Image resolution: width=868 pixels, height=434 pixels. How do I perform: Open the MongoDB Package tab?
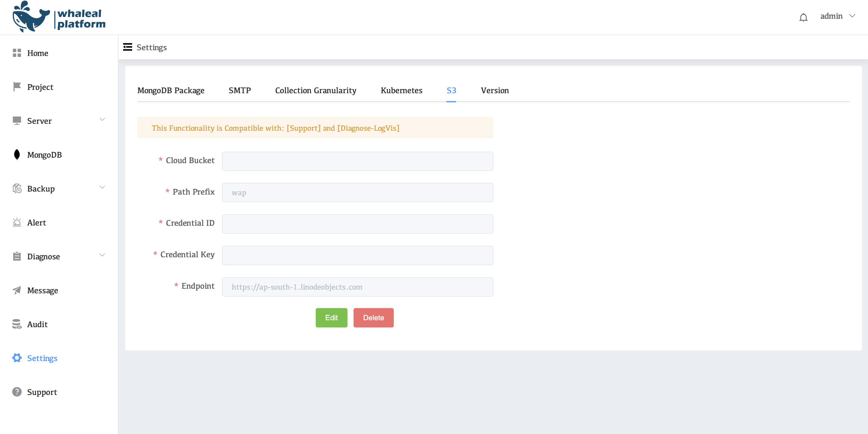pyautogui.click(x=171, y=90)
